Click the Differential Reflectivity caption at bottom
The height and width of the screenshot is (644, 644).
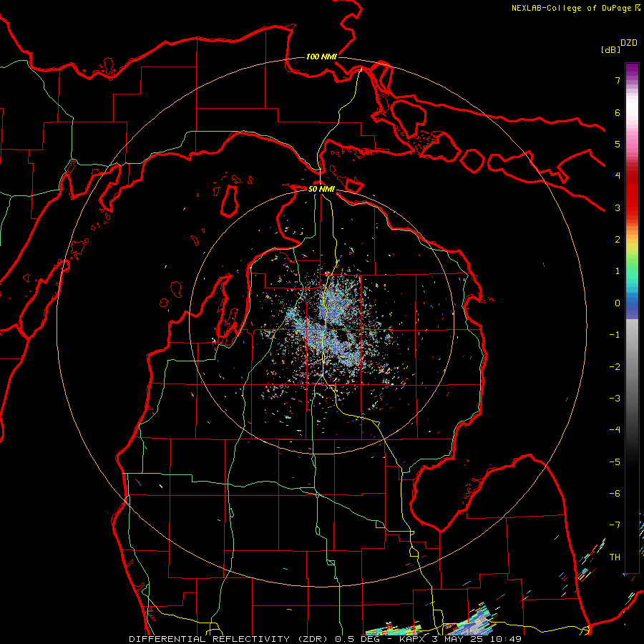click(325, 639)
